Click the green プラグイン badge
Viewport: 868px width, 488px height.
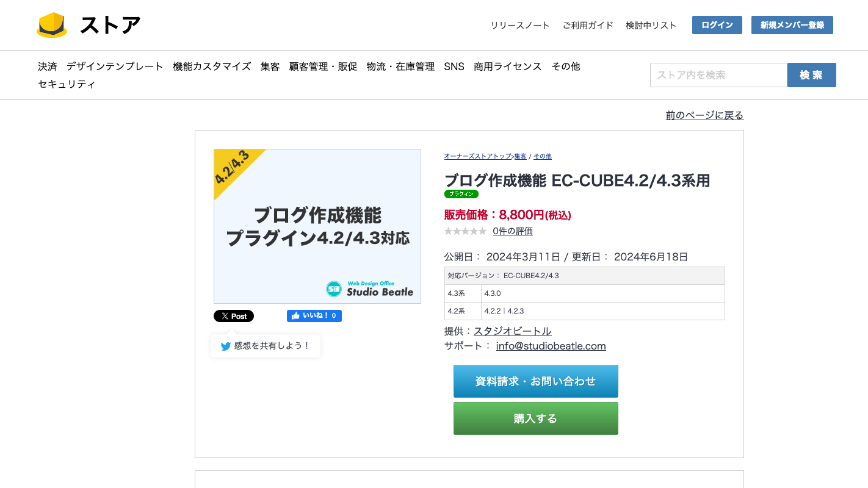pyautogui.click(x=461, y=194)
